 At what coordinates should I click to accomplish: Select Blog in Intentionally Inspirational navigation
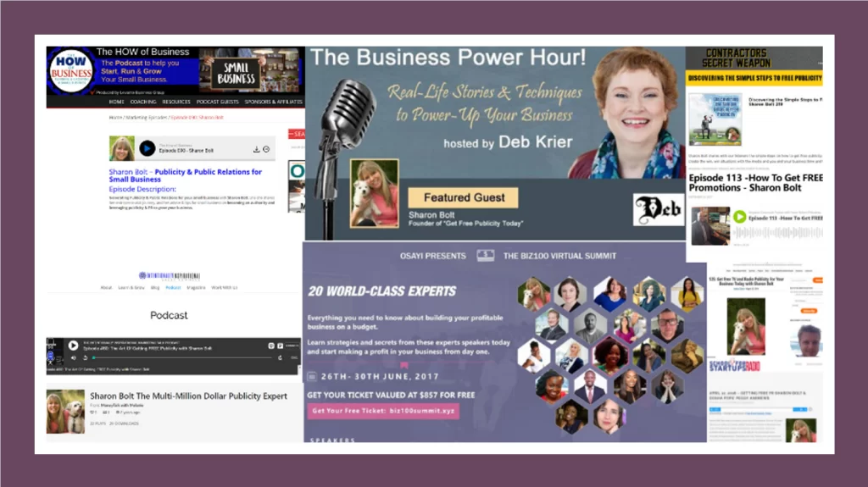tap(155, 288)
